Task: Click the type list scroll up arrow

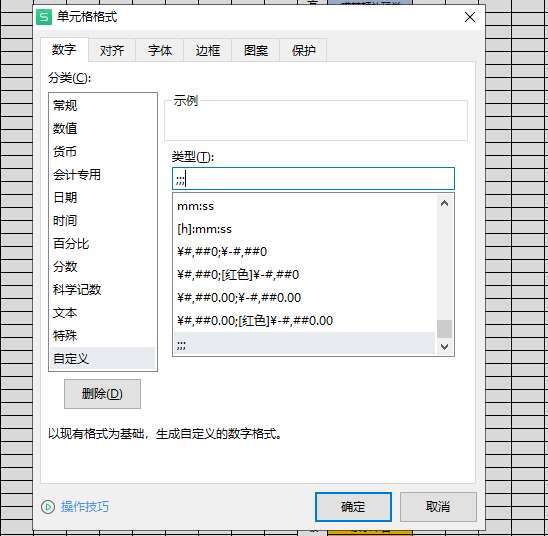Action: pyautogui.click(x=445, y=203)
